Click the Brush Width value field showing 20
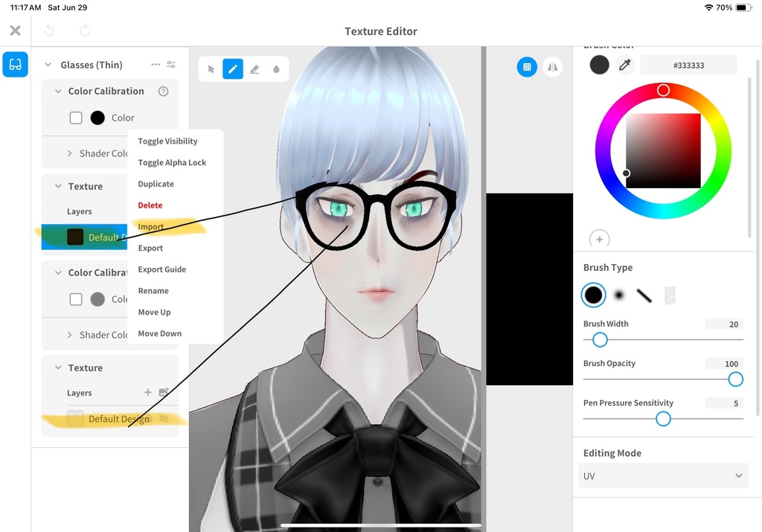This screenshot has width=762, height=532. click(724, 324)
